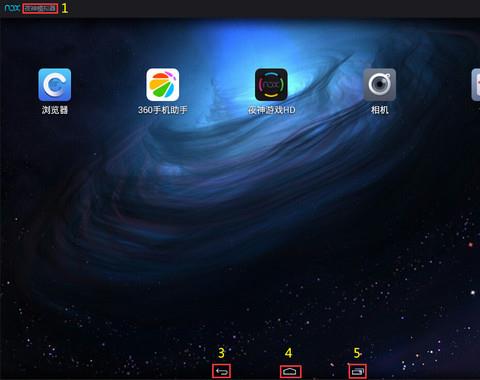Click the yellow number 1 annotation

click(x=65, y=8)
